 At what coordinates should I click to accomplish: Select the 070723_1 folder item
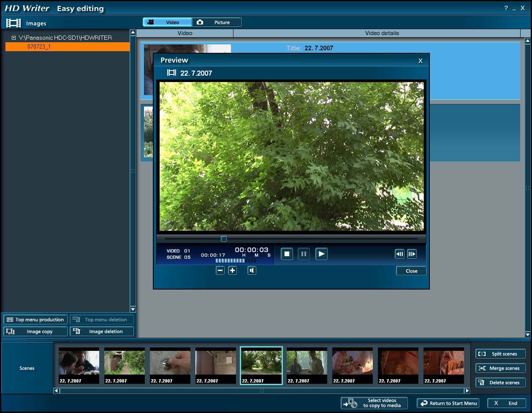pyautogui.click(x=68, y=47)
